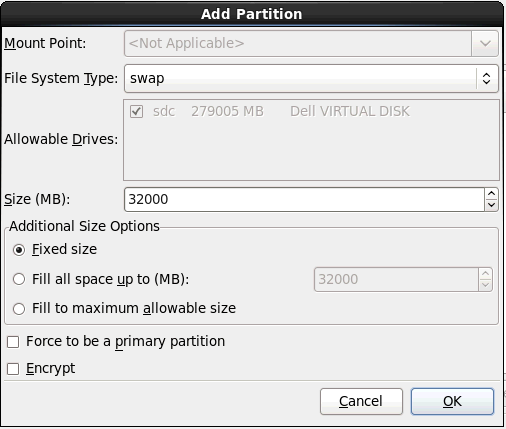The height and width of the screenshot is (429, 506).
Task: Click the Add Partition title bar
Action: tap(252, 14)
